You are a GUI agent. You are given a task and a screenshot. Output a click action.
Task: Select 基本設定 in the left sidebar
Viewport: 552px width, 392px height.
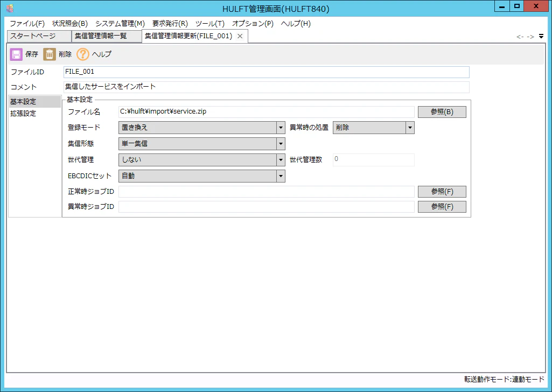34,102
